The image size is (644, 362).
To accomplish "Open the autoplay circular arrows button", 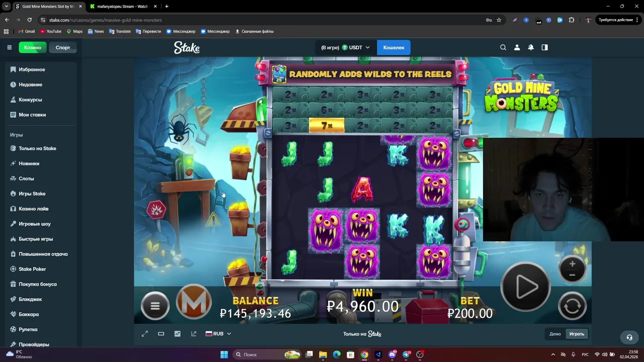I will pyautogui.click(x=572, y=306).
